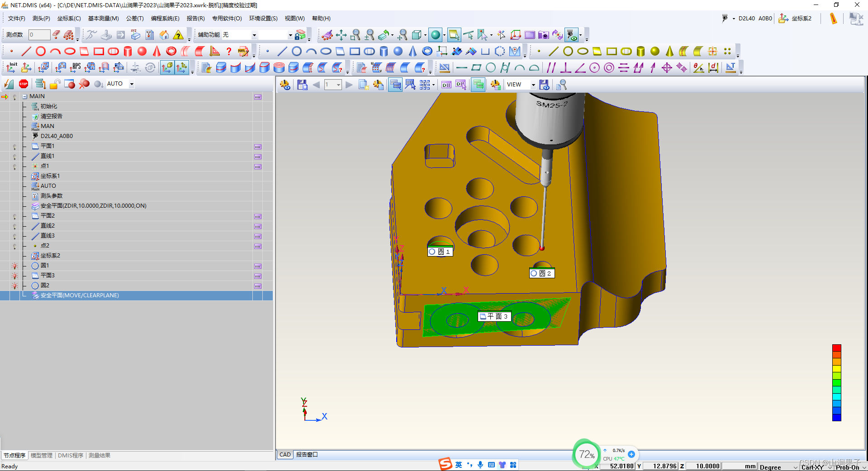Click the Init coordinate system icon
The height and width of the screenshot is (471, 868).
click(x=12, y=68)
